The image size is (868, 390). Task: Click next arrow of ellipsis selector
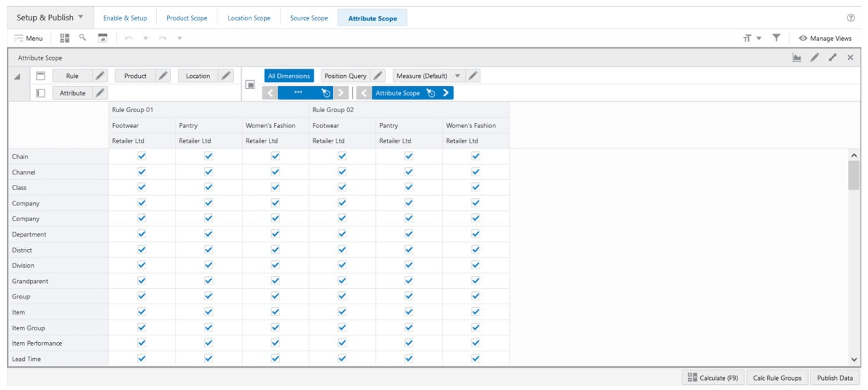coord(341,93)
